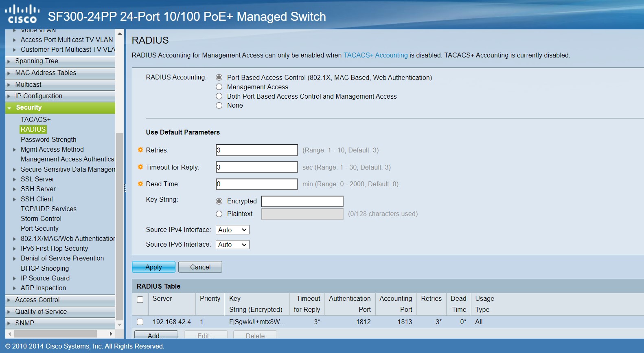
Task: Click sidebar vertical scrollbar down arrow
Action: (120, 324)
